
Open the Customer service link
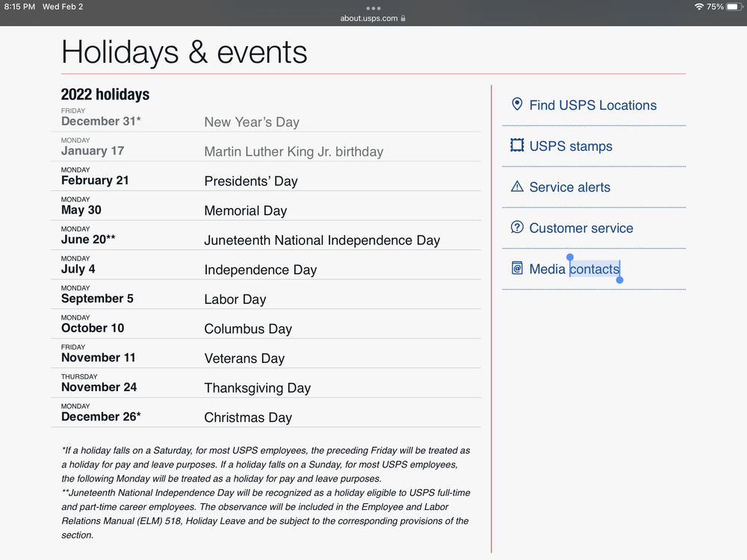(580, 228)
